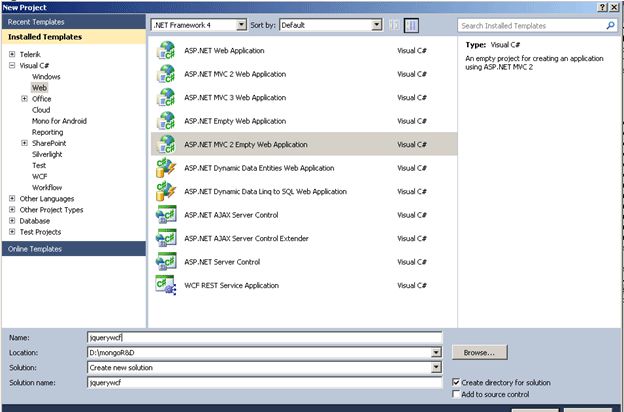
Task: Select the SharePoint tree label
Action: [49, 143]
